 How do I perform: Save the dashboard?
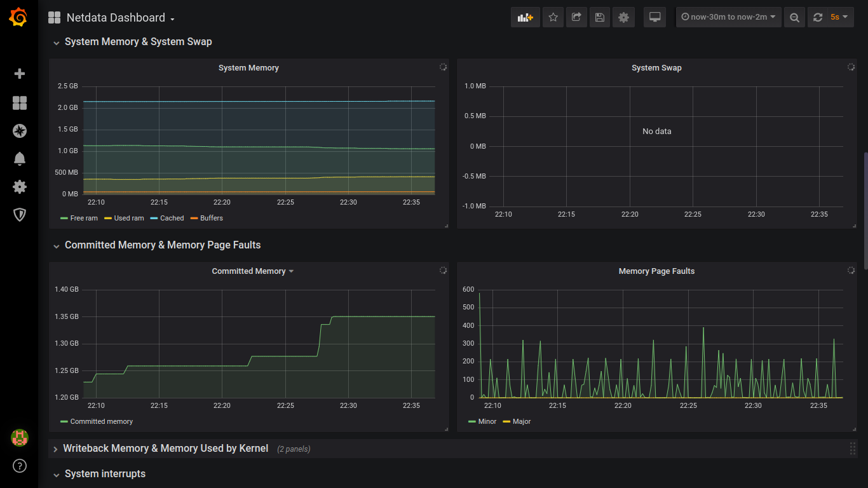600,18
